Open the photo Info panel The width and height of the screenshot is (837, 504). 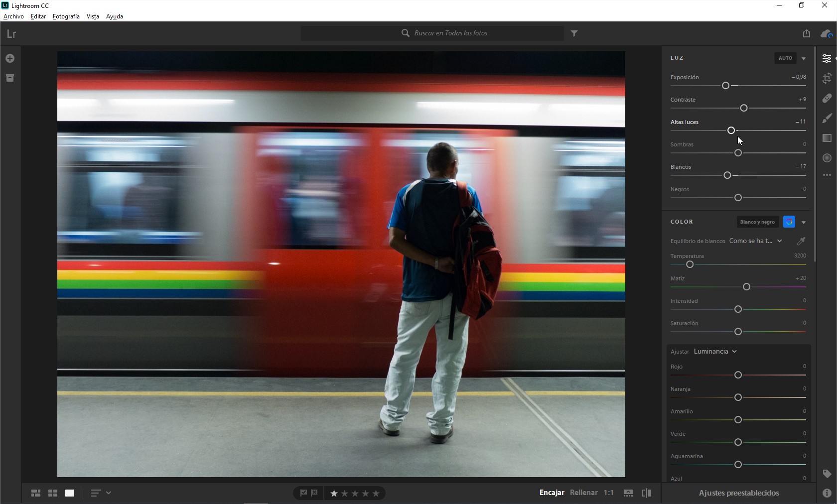point(827,493)
